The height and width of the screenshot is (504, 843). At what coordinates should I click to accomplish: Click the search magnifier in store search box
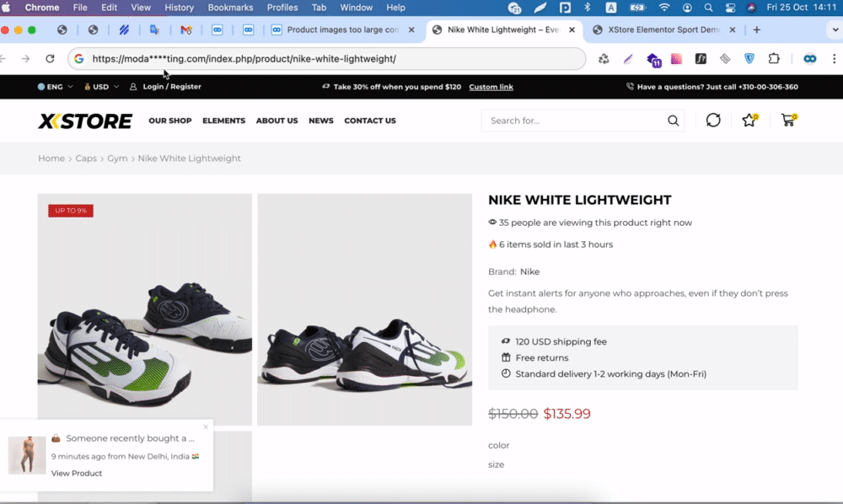click(x=673, y=121)
